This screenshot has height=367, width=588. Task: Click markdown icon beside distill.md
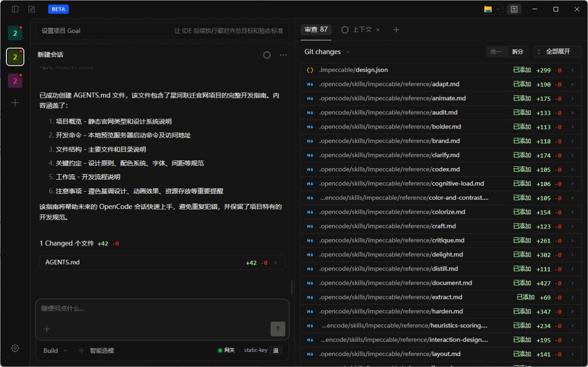pyautogui.click(x=310, y=269)
